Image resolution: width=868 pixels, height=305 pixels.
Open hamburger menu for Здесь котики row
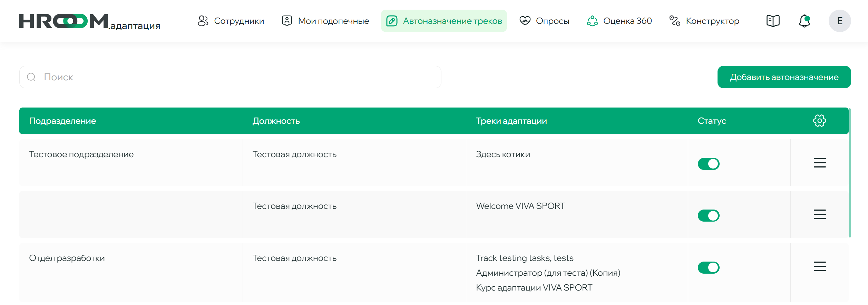(x=819, y=163)
